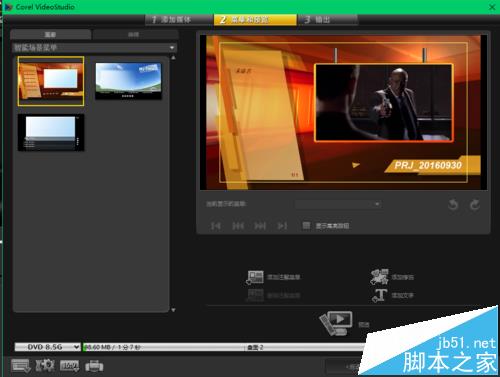Go to step 3 Output tab
The image size is (500, 377).
coord(328,19)
